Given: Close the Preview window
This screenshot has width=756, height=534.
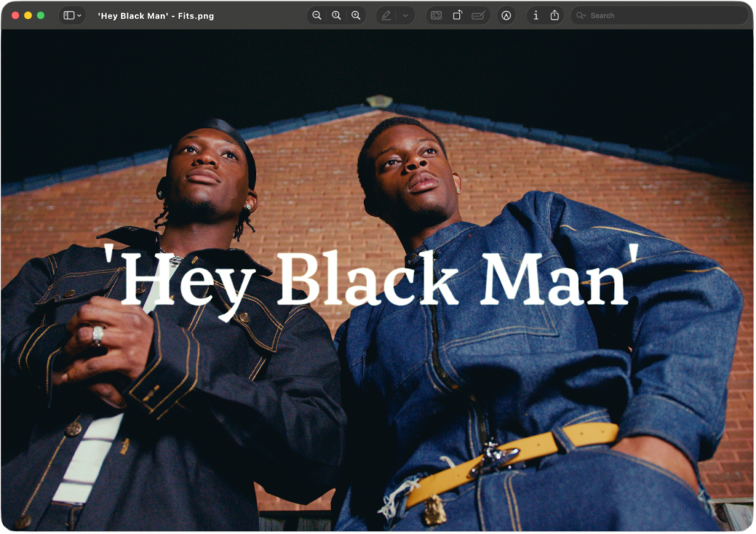Looking at the screenshot, I should coord(16,16).
